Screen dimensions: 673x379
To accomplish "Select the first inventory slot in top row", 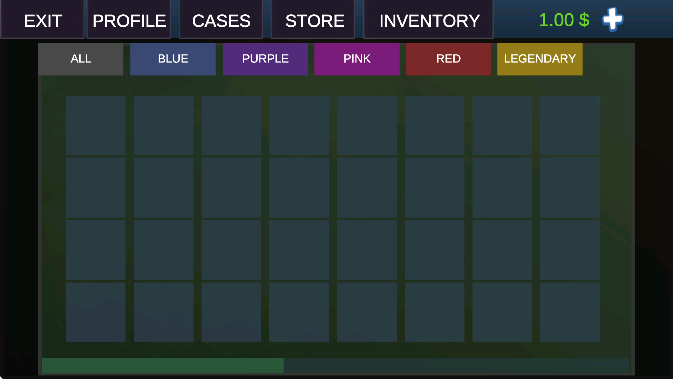I will [96, 125].
